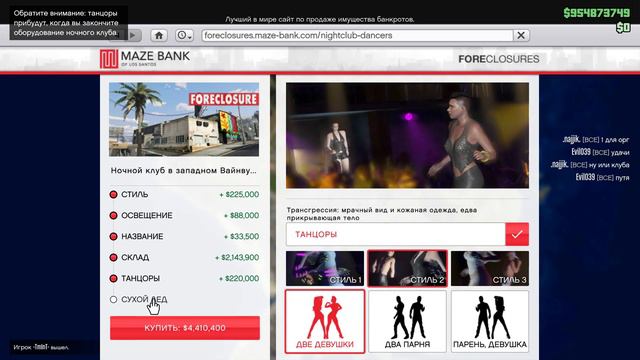The image size is (640, 360).
Task: Click the nightclub title Ночной клуб в западном Вайнву...
Action: [184, 171]
